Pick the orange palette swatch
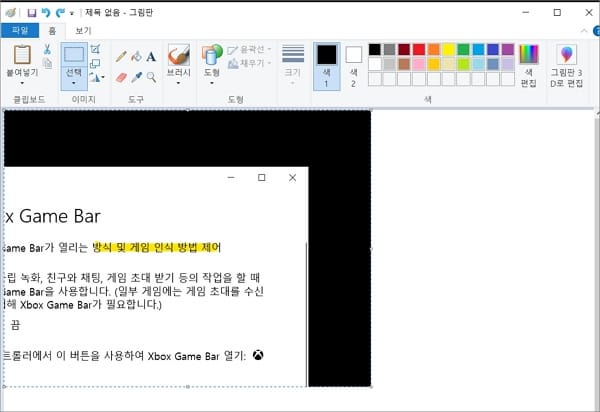This screenshot has width=600, height=412. [x=434, y=49]
